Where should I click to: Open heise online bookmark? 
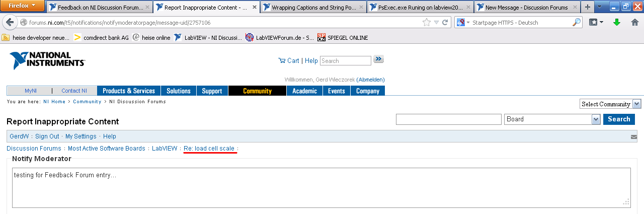pos(151,38)
